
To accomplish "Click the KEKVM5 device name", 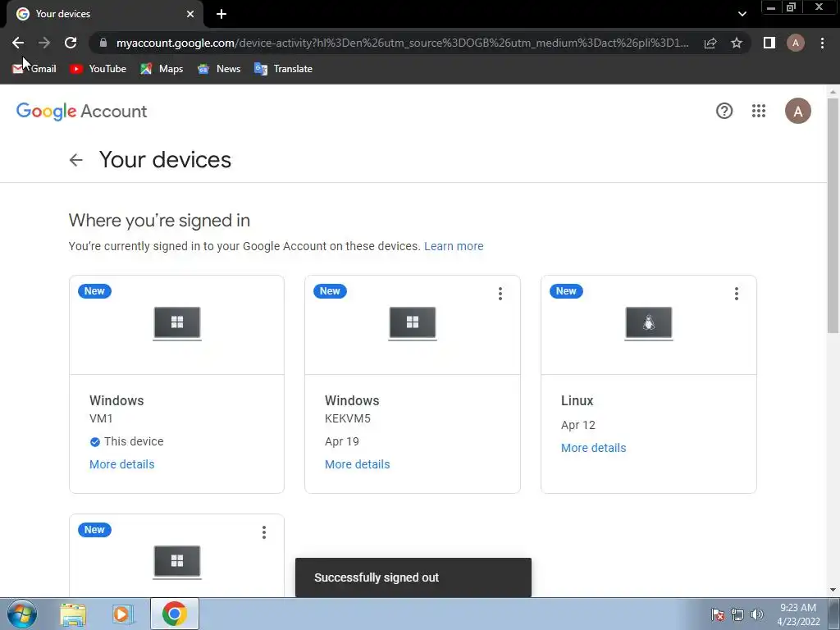I will click(x=348, y=418).
